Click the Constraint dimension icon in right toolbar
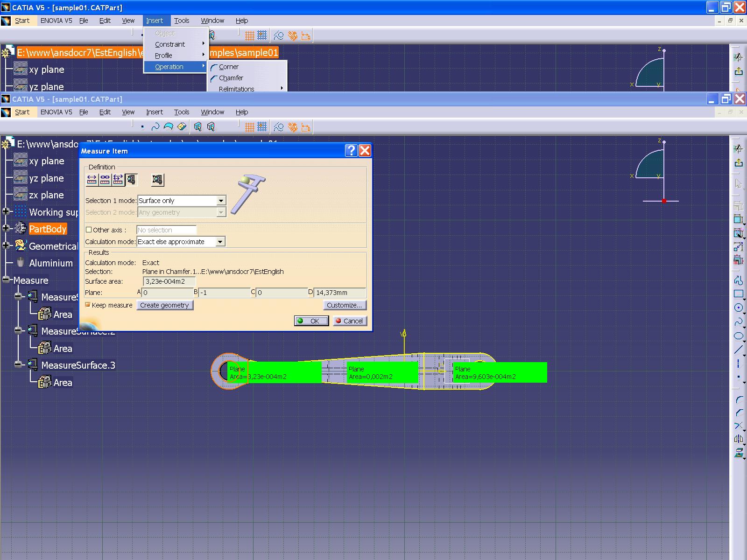This screenshot has width=747, height=560. tap(738, 219)
